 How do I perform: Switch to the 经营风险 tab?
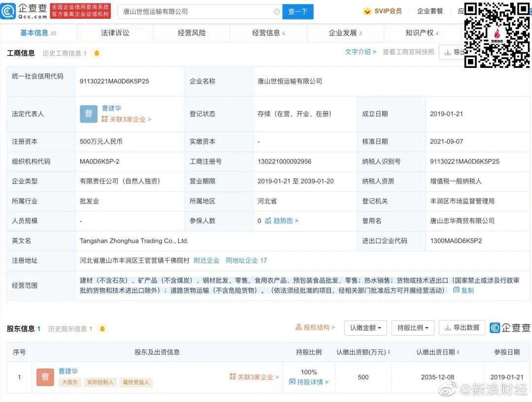coord(192,33)
